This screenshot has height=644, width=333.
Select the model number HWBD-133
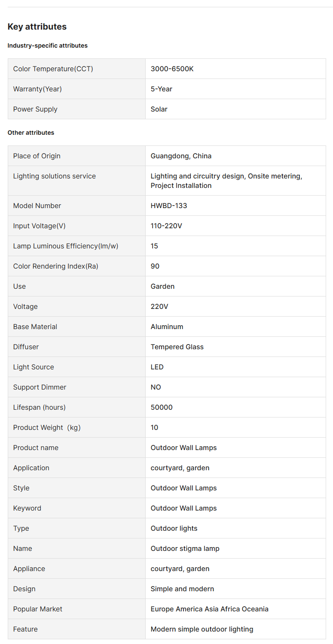click(169, 206)
